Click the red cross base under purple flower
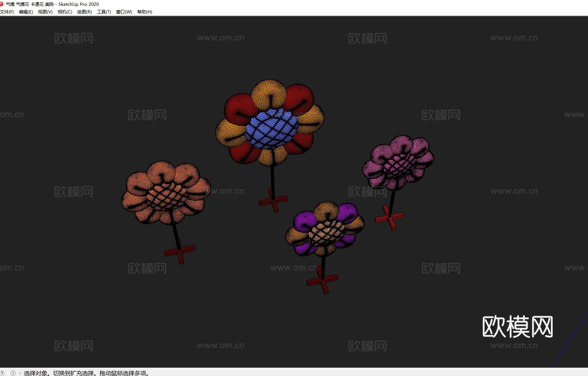Screen dimensions: 588x376 coord(323,281)
